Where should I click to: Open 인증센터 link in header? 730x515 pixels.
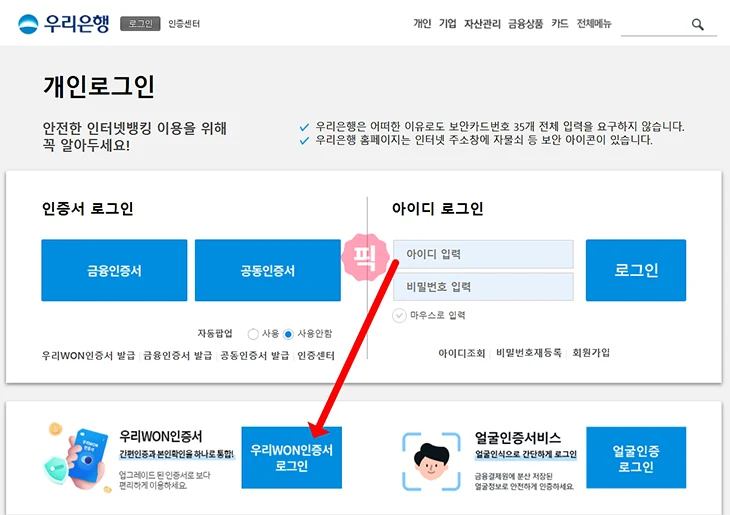click(184, 24)
